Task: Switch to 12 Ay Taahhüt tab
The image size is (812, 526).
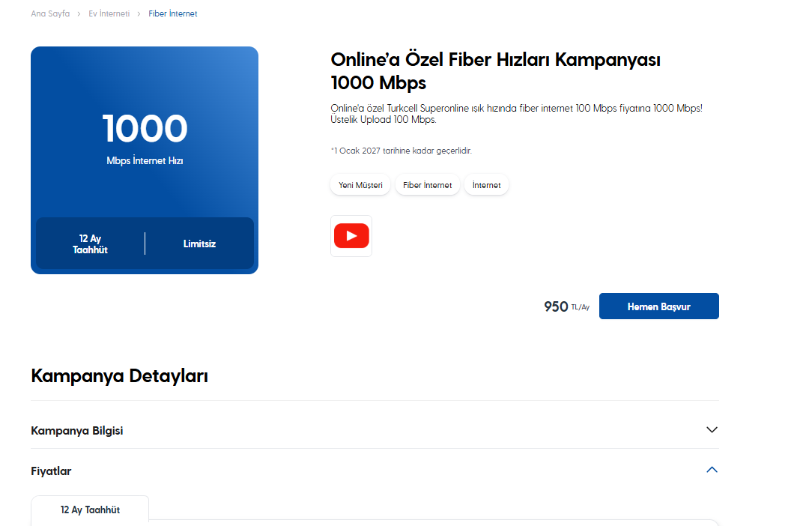Action: click(90, 510)
